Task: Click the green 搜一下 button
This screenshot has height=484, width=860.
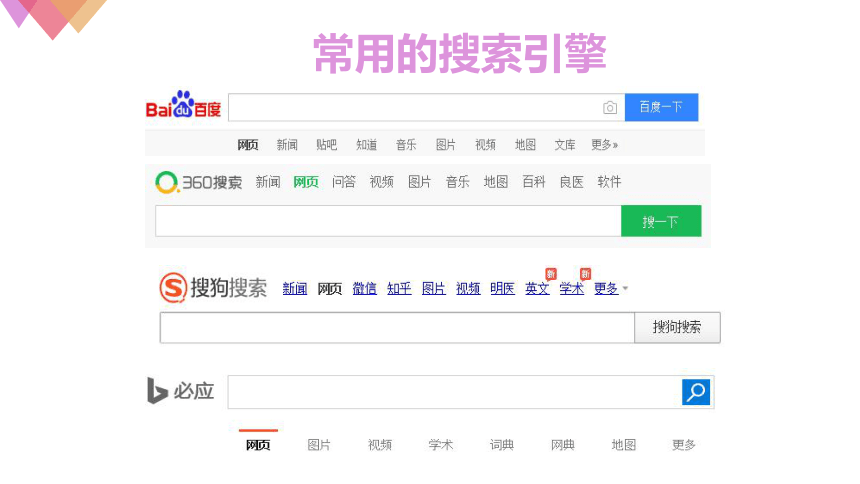Action: tap(661, 221)
